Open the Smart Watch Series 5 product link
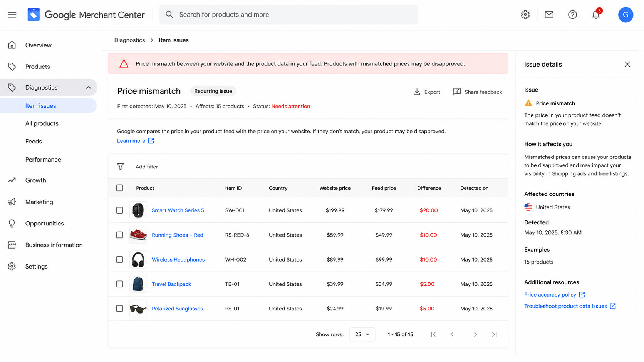Image resolution: width=644 pixels, height=362 pixels. pyautogui.click(x=178, y=210)
